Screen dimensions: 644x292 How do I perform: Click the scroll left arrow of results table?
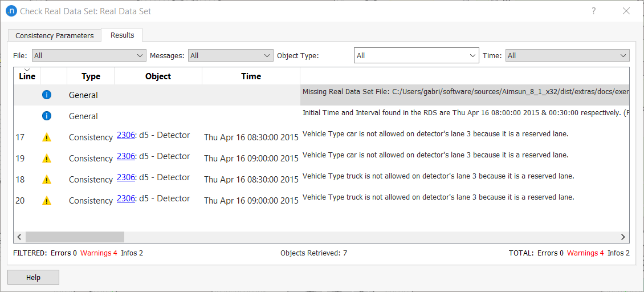pyautogui.click(x=19, y=237)
